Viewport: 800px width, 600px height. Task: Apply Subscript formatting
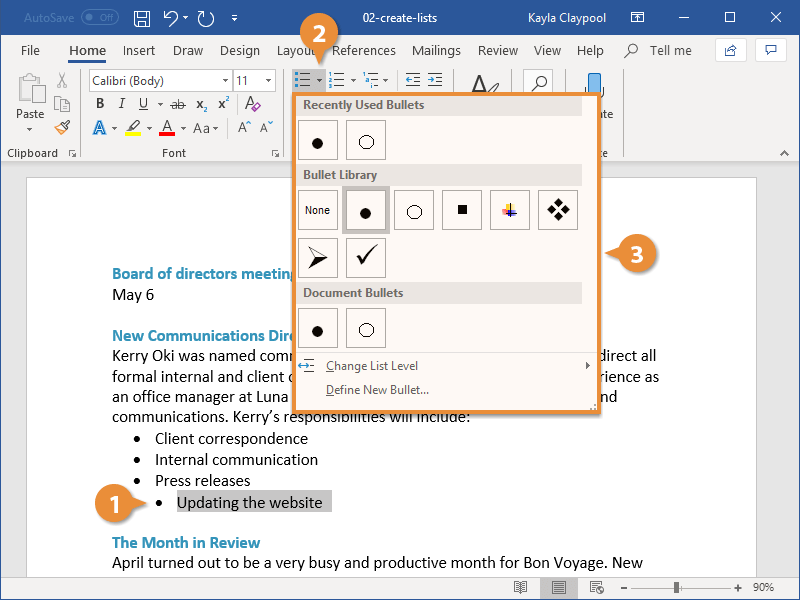pyautogui.click(x=201, y=104)
